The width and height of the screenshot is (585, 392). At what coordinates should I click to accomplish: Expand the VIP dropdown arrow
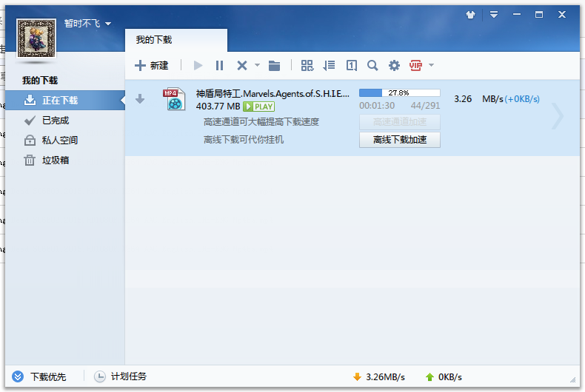431,65
